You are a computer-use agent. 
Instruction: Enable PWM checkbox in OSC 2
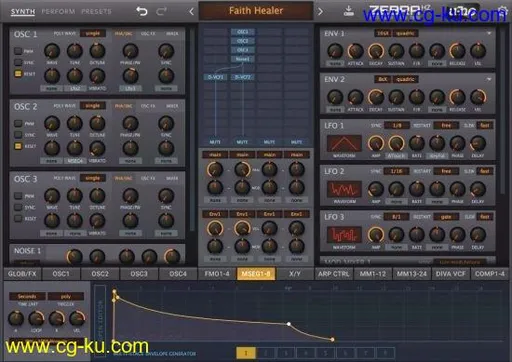coord(18,123)
